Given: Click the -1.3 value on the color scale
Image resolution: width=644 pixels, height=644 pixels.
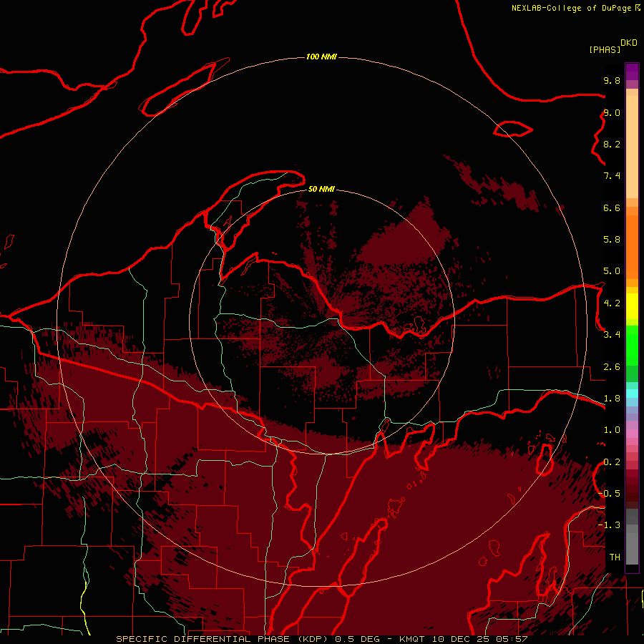Looking at the screenshot, I should (x=609, y=525).
